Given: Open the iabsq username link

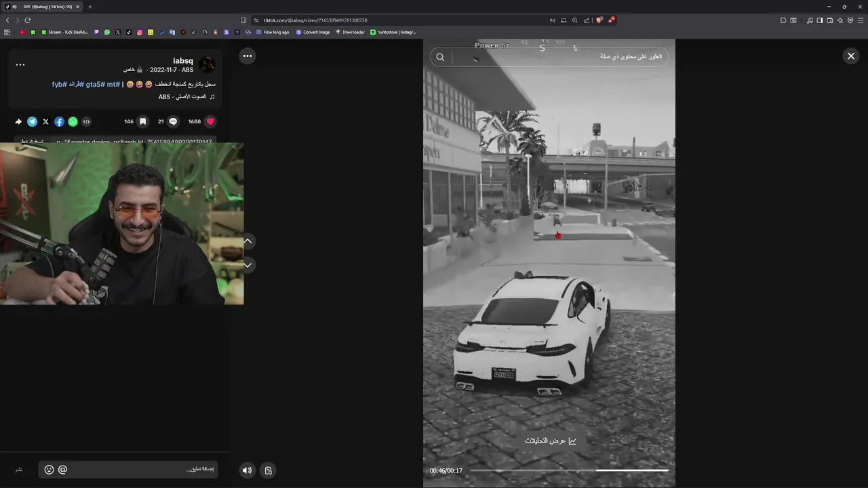Looking at the screenshot, I should [x=183, y=61].
